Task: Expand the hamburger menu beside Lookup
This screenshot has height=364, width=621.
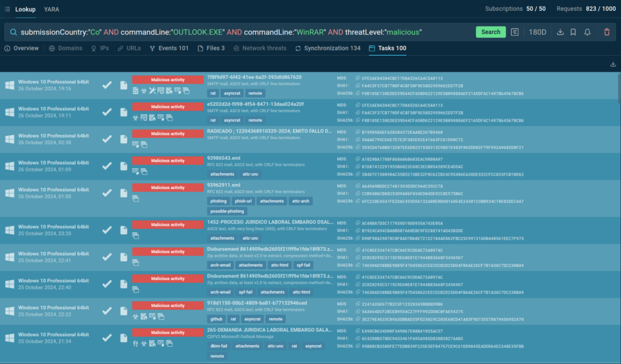Action: pyautogui.click(x=7, y=10)
